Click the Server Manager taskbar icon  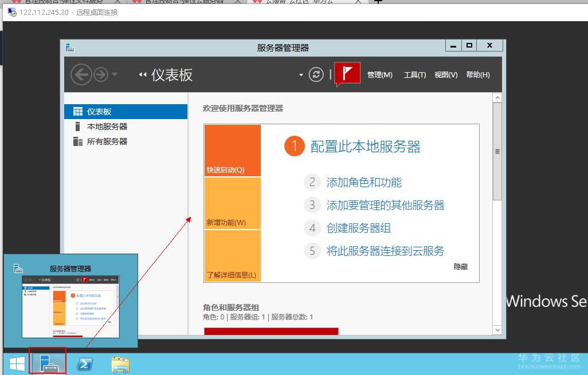click(48, 362)
